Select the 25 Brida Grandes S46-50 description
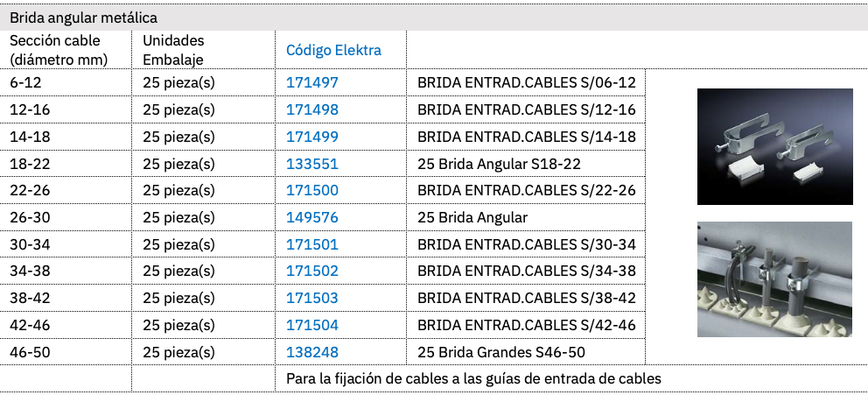868x395 pixels. point(500,353)
